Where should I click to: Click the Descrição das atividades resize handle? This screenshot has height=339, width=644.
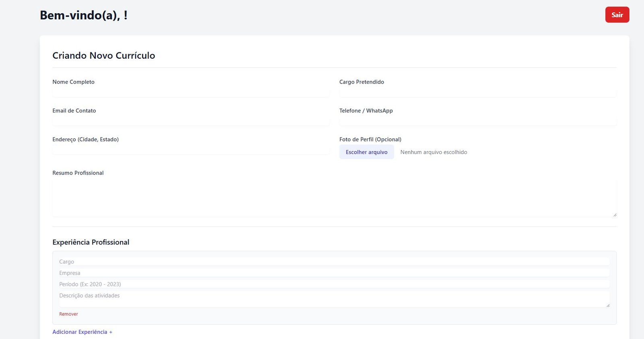(x=608, y=306)
